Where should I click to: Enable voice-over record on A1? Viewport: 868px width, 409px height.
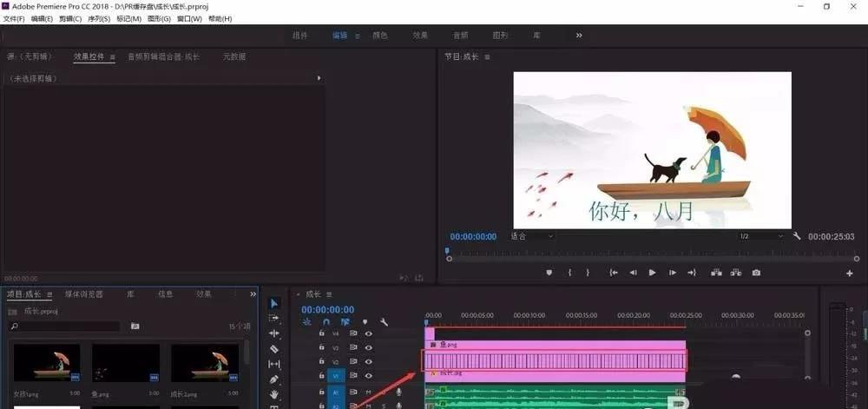(x=398, y=392)
